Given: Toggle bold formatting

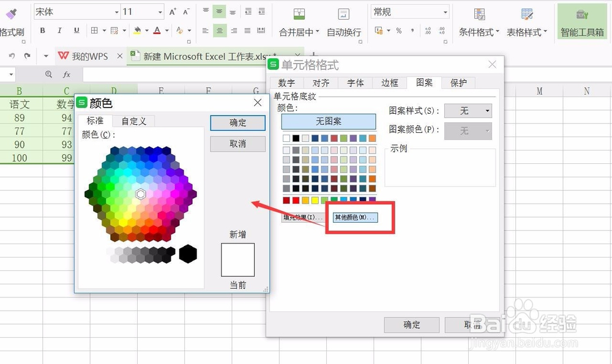Looking at the screenshot, I should click(42, 30).
